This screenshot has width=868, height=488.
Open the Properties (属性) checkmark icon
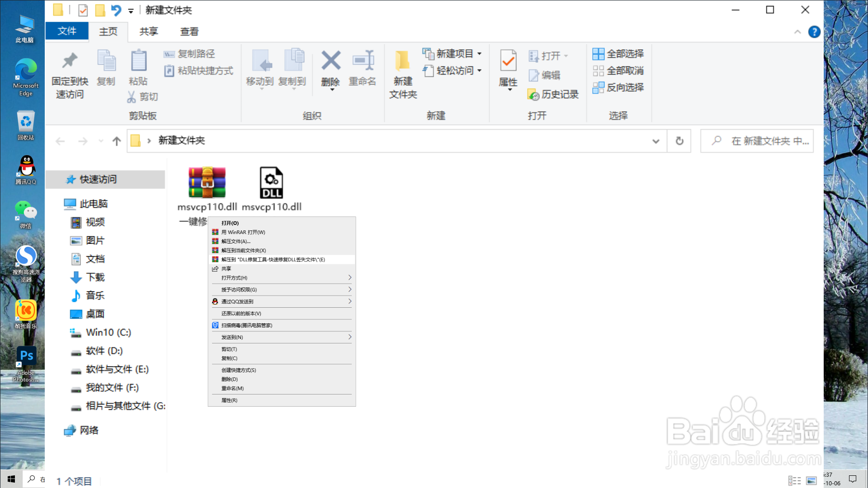[x=508, y=61]
